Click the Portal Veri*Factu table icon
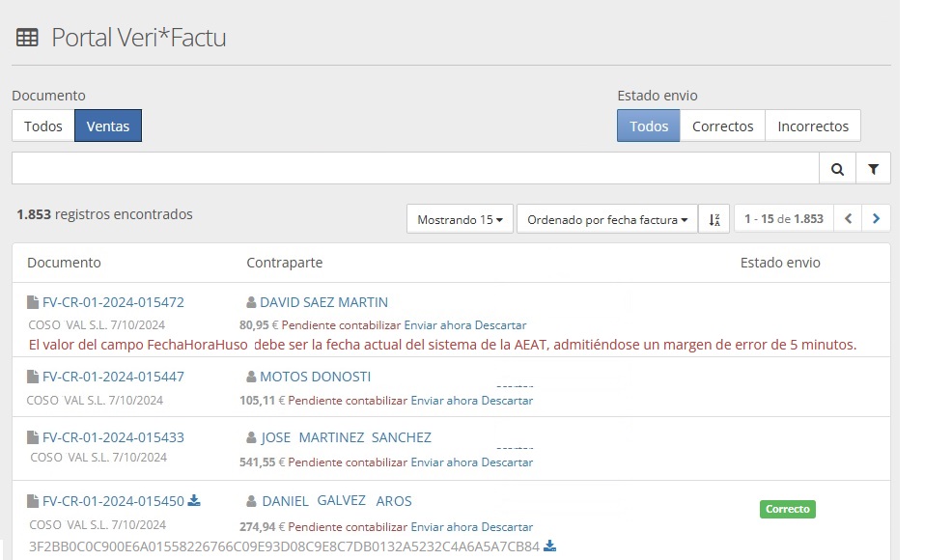The height and width of the screenshot is (560, 952). click(x=27, y=38)
